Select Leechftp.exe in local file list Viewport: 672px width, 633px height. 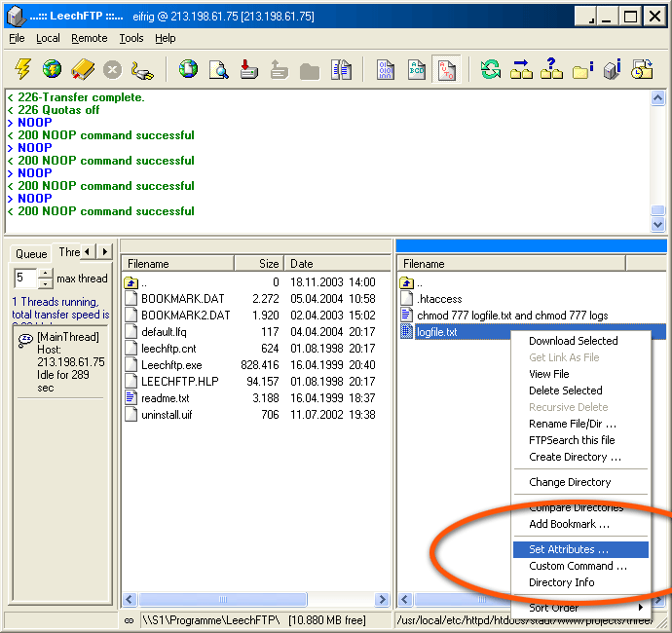point(171,365)
